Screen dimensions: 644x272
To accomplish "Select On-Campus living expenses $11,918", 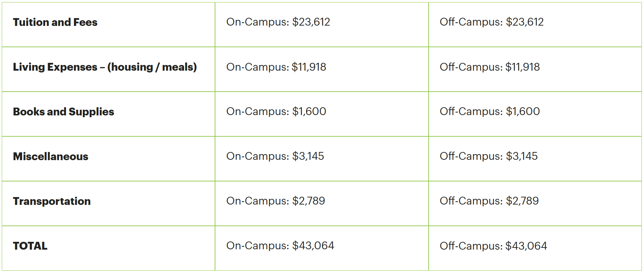I will tap(276, 67).
